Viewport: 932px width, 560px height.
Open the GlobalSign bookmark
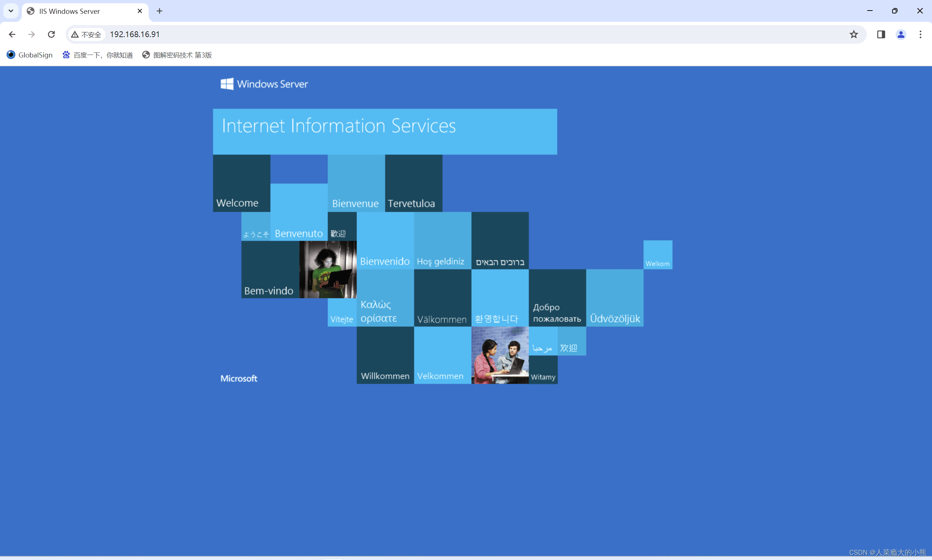(30, 55)
